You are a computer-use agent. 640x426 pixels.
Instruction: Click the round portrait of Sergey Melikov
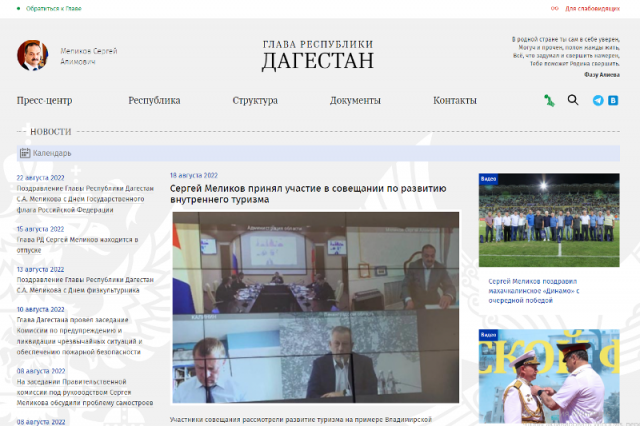point(32,55)
